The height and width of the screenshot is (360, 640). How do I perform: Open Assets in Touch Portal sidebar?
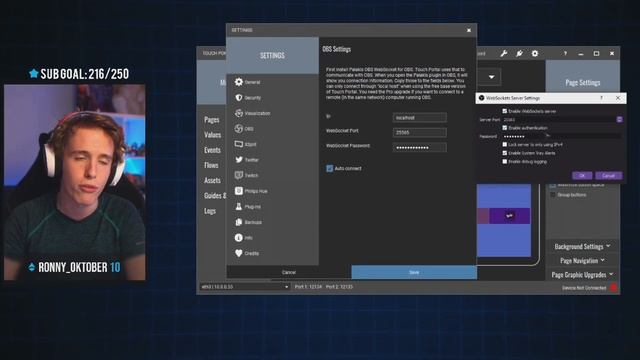pyautogui.click(x=212, y=180)
